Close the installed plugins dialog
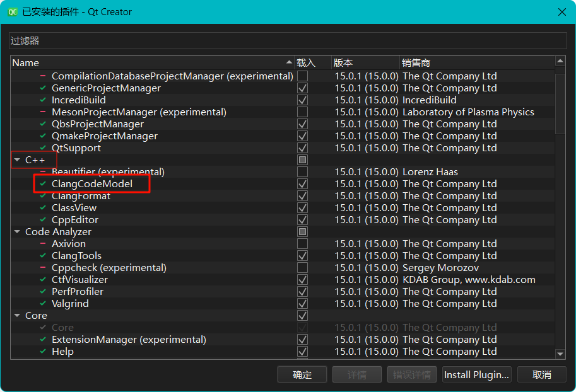 pyautogui.click(x=561, y=12)
